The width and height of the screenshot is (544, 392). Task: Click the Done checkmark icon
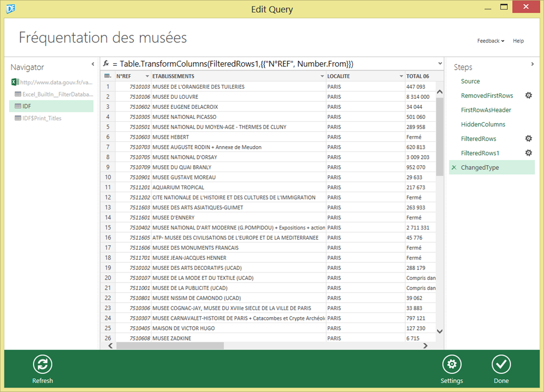pos(501,365)
